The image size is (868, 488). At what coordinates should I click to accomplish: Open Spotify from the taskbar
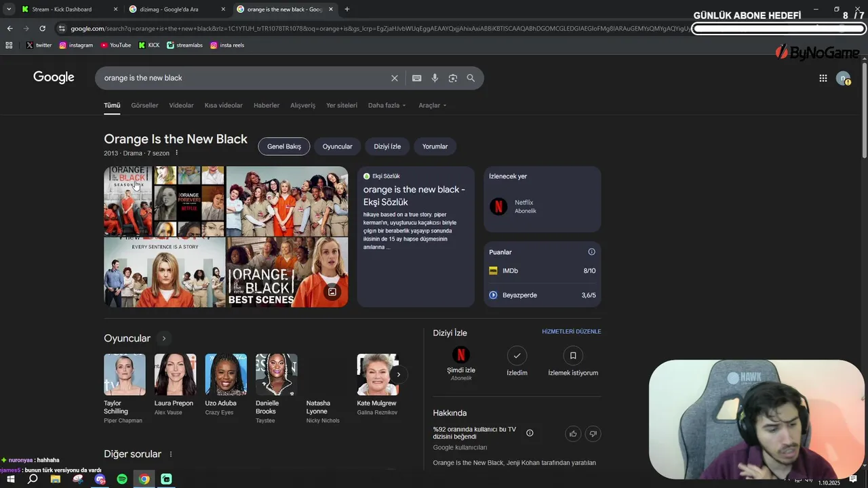click(122, 479)
